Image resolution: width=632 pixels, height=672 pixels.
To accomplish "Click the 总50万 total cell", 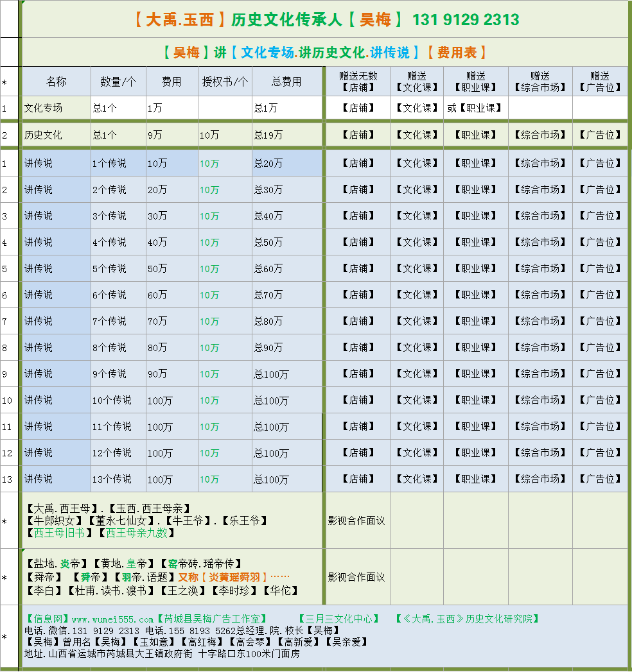I will tap(287, 242).
